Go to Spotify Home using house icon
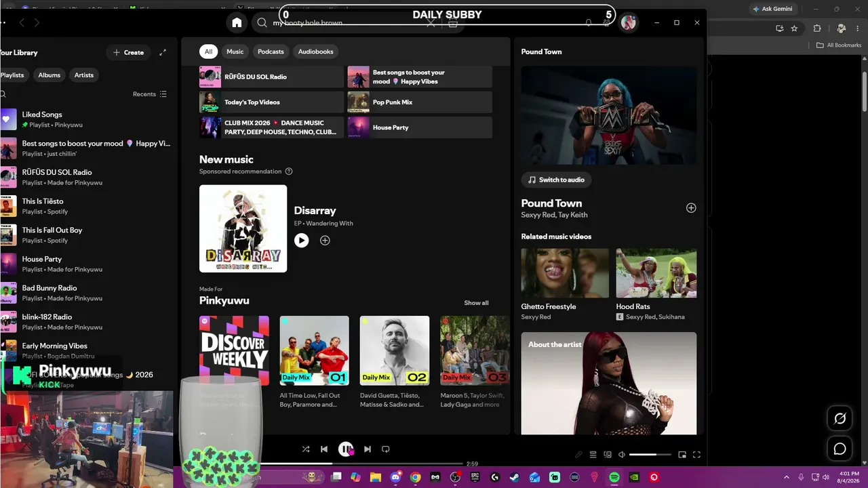Viewport: 868px width, 488px height. [x=237, y=22]
